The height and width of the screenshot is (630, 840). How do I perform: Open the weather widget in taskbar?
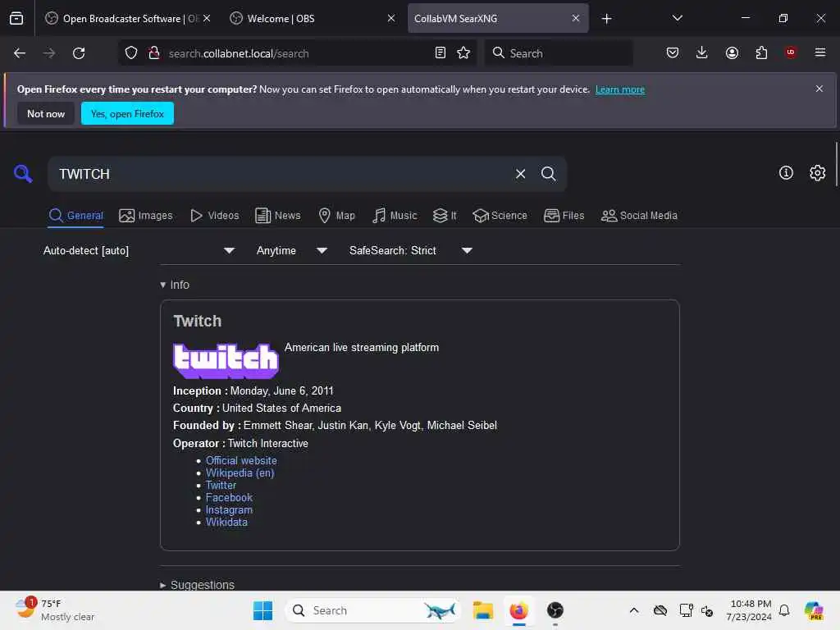tap(55, 610)
